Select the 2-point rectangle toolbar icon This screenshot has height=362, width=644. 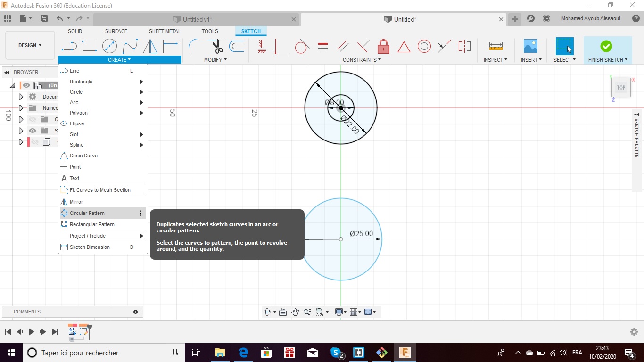tap(89, 46)
